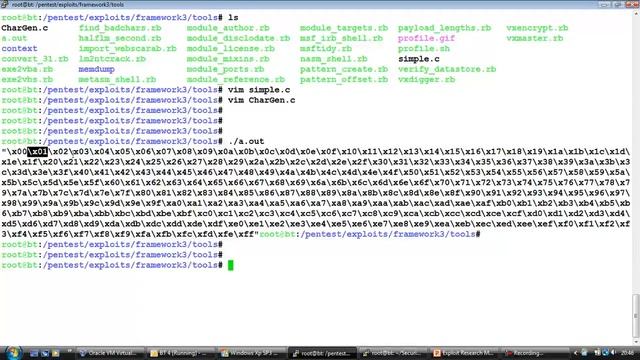Click vxmaster.rb file name

(535, 38)
